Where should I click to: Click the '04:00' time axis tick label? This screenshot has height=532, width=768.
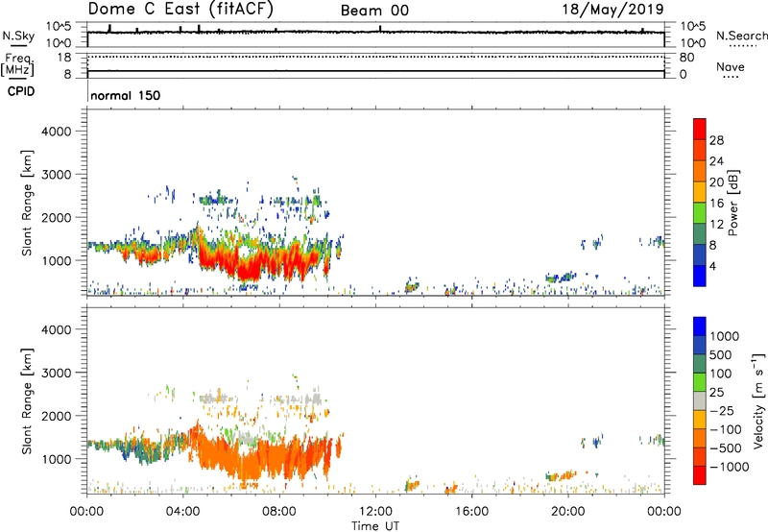click(x=182, y=512)
